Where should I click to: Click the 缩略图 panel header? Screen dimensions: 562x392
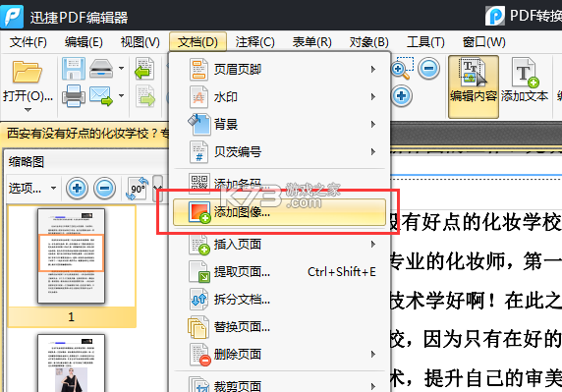click(x=27, y=162)
